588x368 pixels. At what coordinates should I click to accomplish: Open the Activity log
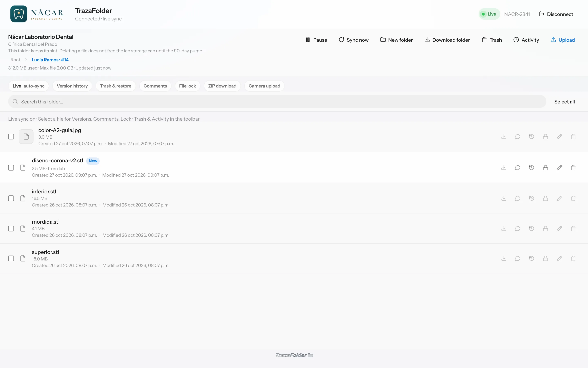point(526,40)
